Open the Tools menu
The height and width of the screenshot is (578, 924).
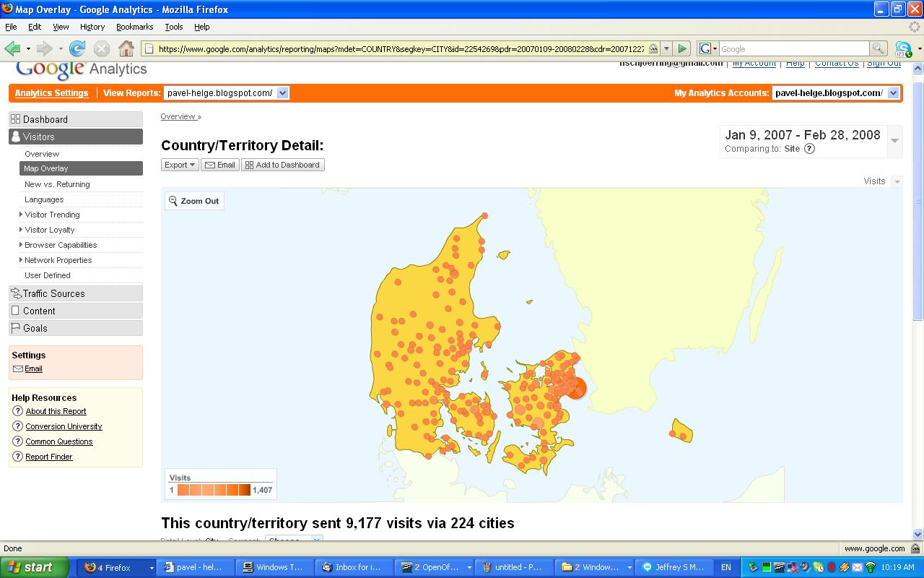174,27
